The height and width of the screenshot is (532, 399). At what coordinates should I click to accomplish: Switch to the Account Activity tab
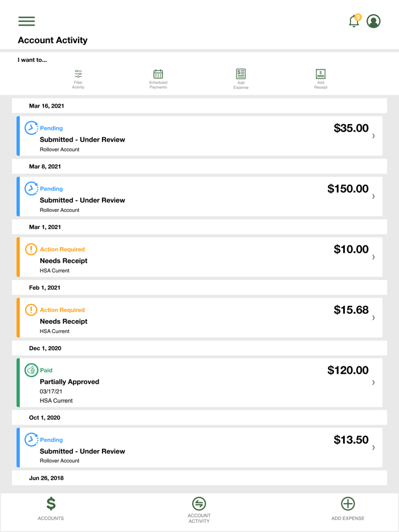(199, 506)
